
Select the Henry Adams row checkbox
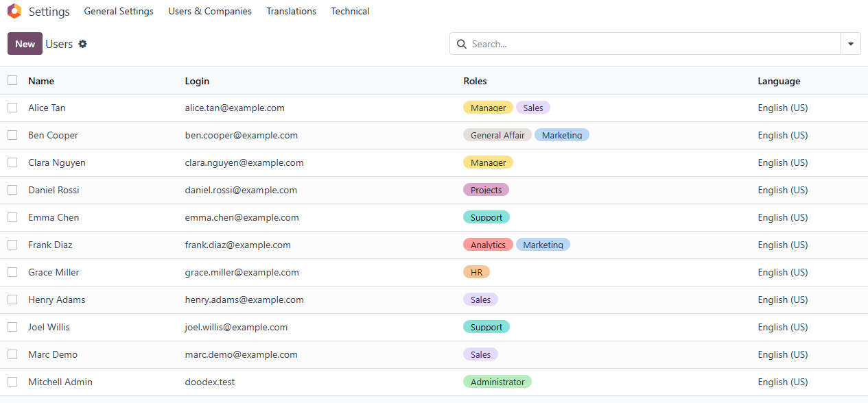pos(12,300)
